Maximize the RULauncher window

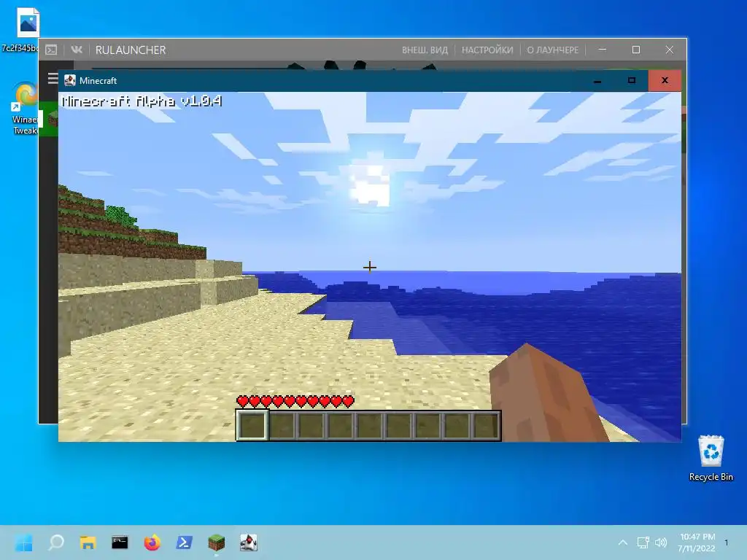636,50
